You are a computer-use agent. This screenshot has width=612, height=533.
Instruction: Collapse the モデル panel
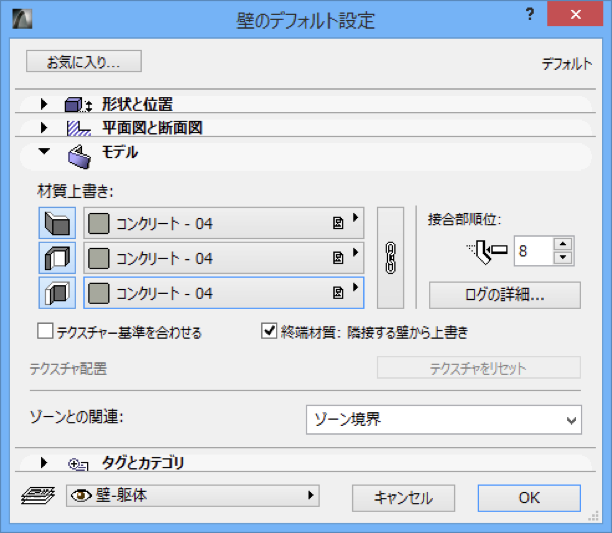click(44, 151)
